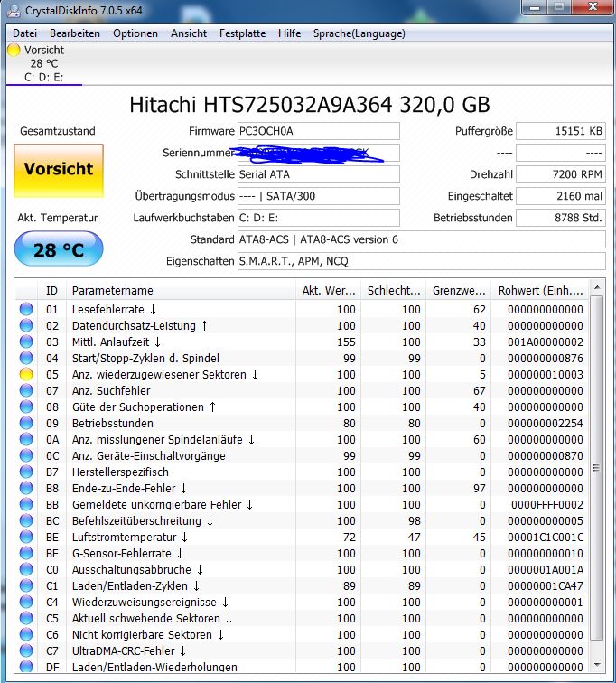This screenshot has width=616, height=683.
Task: Click raw value 000000010003
Action: click(x=545, y=375)
